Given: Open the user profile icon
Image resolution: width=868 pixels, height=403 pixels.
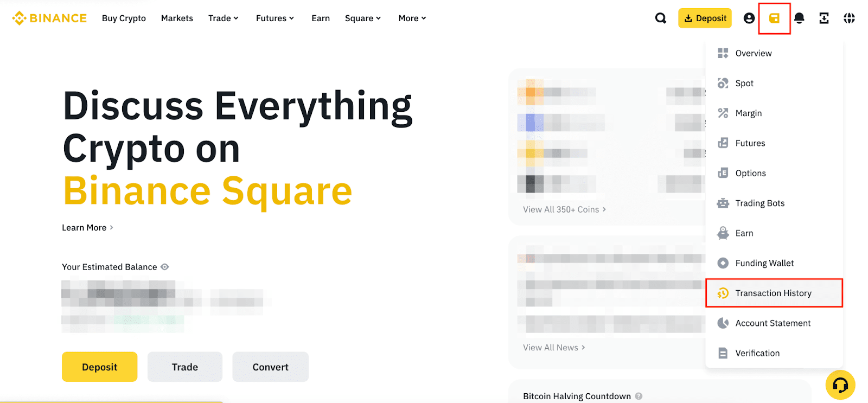Looking at the screenshot, I should pos(749,18).
